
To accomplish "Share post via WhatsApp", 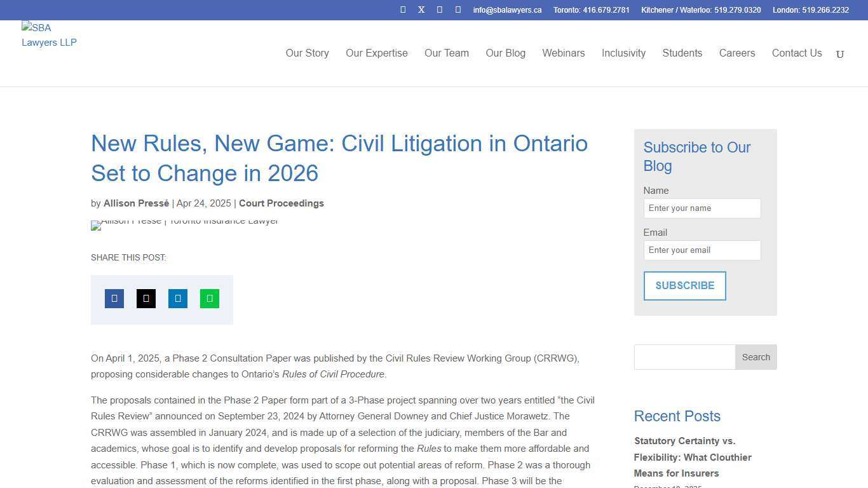I will pyautogui.click(x=209, y=298).
